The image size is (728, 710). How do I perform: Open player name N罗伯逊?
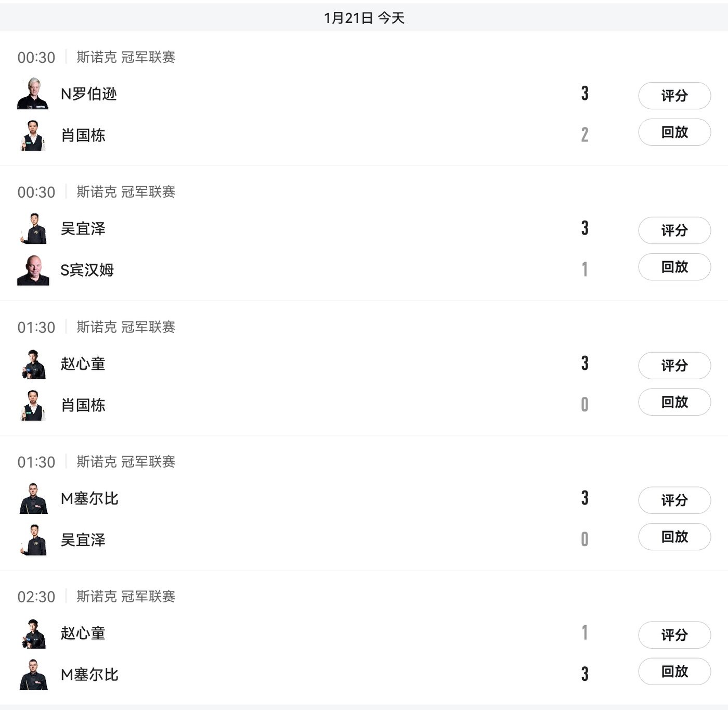click(89, 94)
